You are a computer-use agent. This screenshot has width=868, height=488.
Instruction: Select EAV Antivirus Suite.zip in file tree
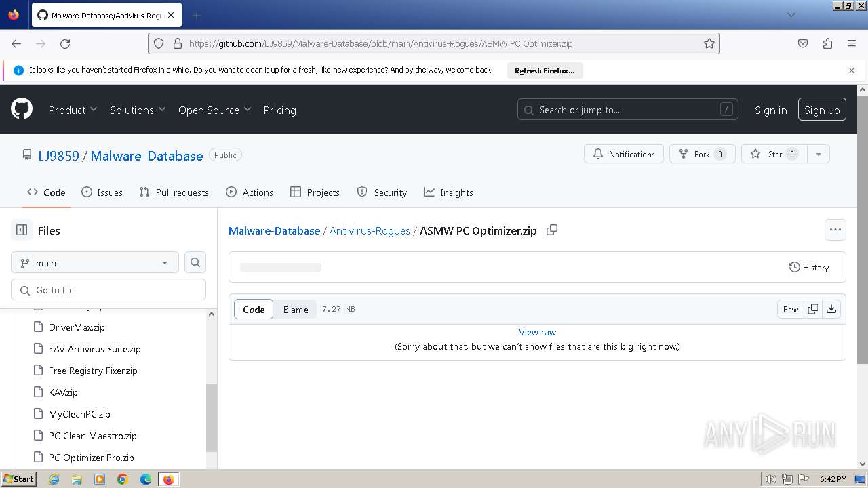[x=95, y=349]
